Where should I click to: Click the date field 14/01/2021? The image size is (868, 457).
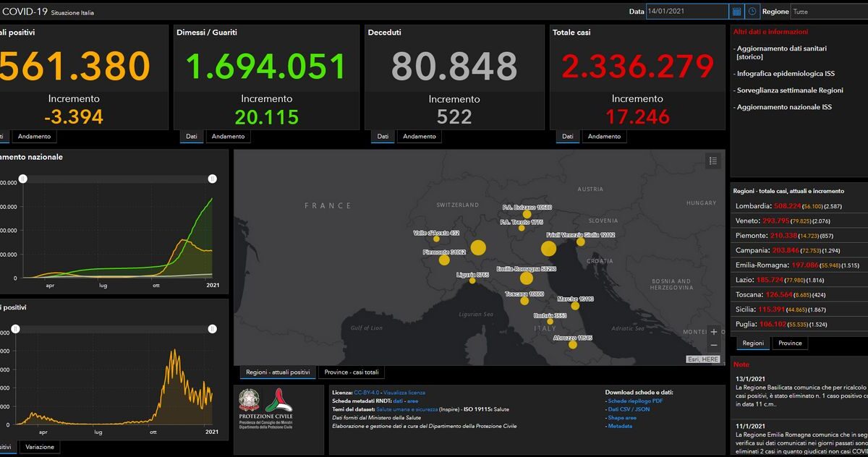click(687, 12)
